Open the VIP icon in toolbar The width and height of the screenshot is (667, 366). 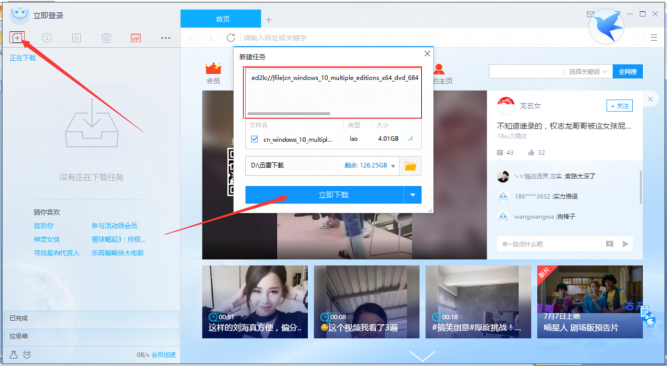point(136,38)
